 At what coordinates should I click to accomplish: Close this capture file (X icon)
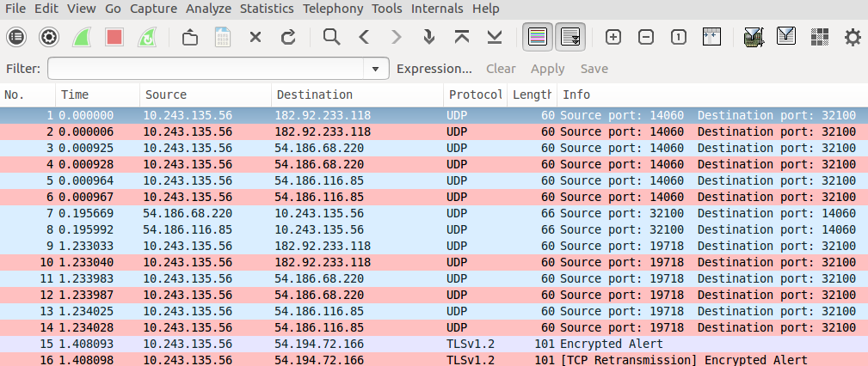point(255,37)
